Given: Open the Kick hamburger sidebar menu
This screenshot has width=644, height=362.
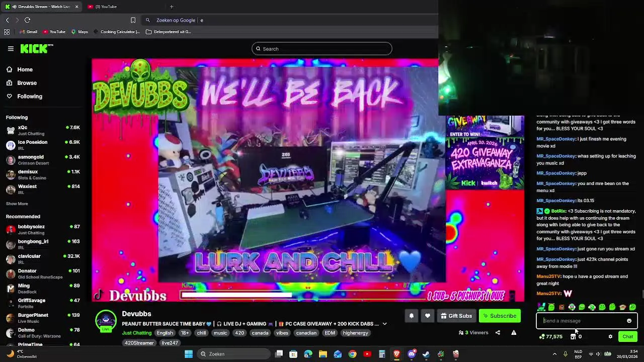Looking at the screenshot, I should tap(11, 49).
